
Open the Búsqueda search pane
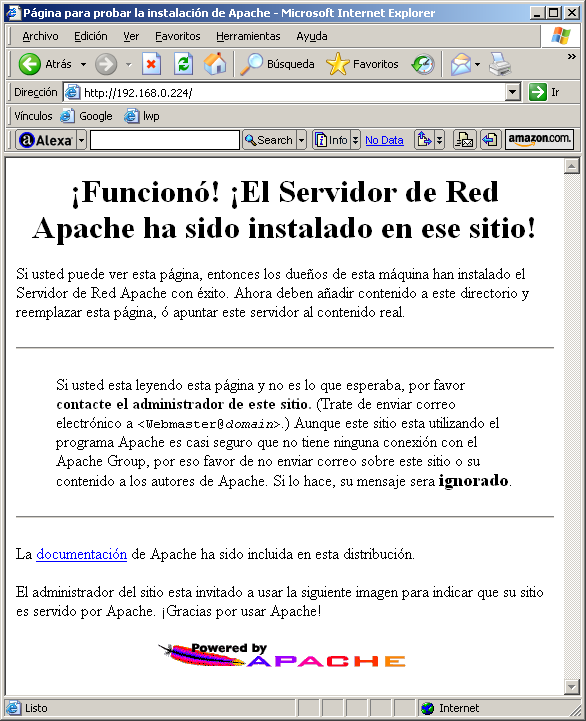278,64
